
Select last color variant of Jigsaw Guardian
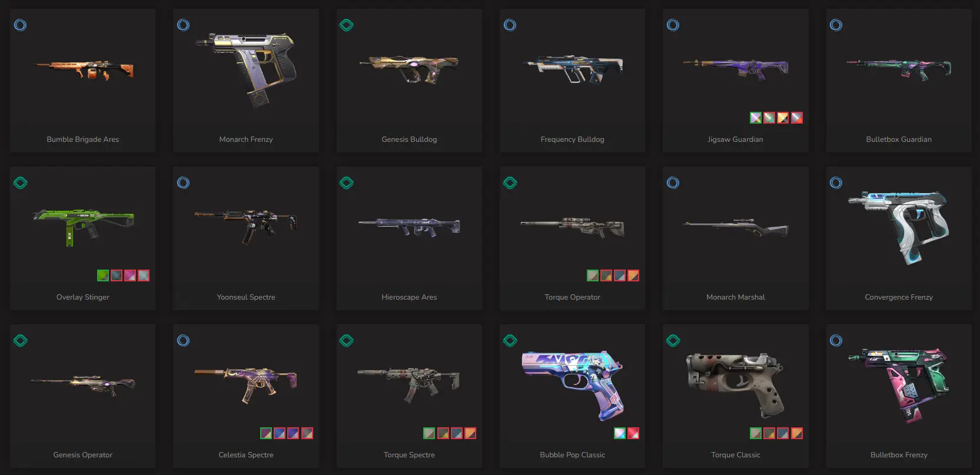coord(796,118)
